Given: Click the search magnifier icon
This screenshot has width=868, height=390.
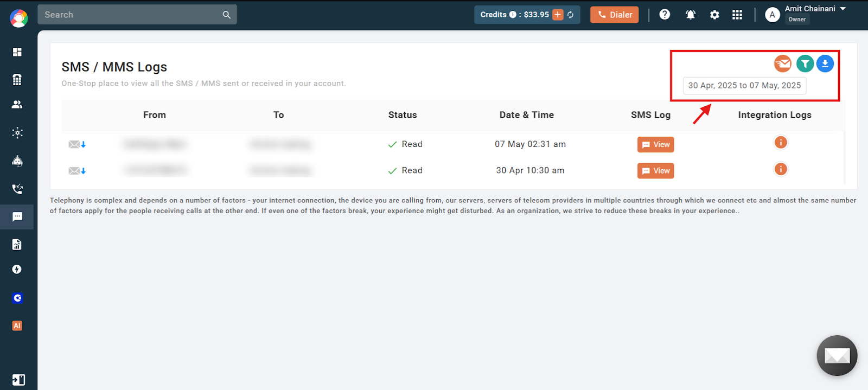Looking at the screenshot, I should coord(227,15).
